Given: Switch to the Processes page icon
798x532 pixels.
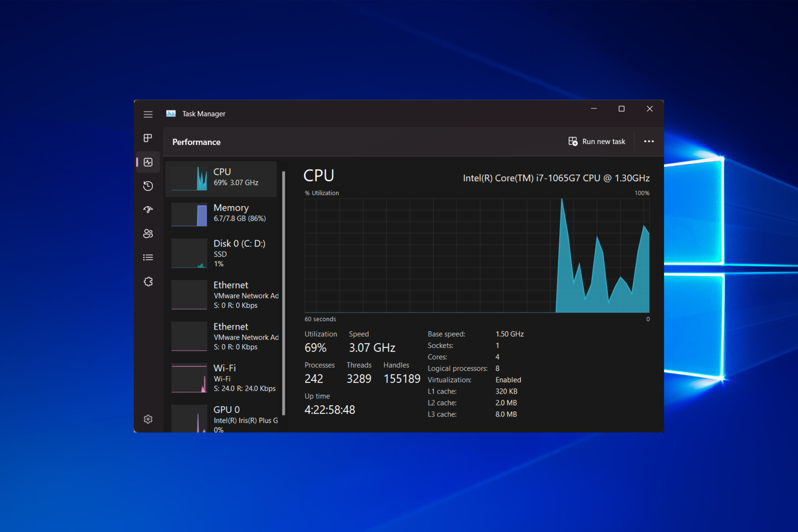Looking at the screenshot, I should [x=148, y=138].
